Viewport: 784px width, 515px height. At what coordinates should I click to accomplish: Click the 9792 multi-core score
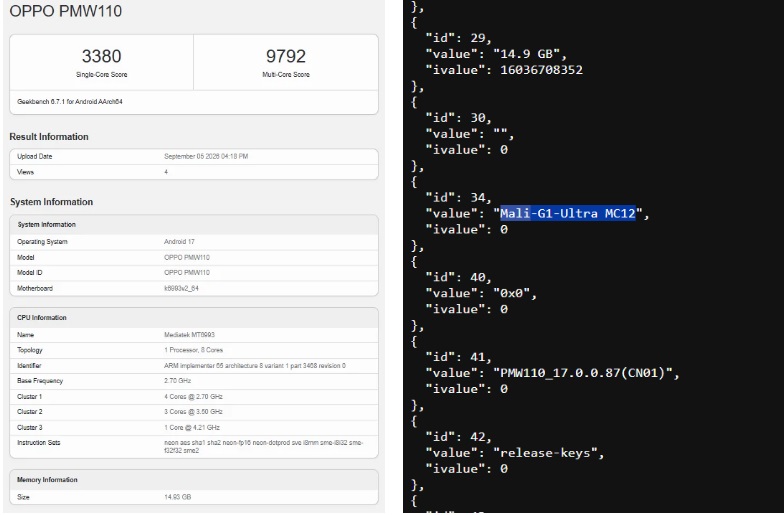coord(286,56)
